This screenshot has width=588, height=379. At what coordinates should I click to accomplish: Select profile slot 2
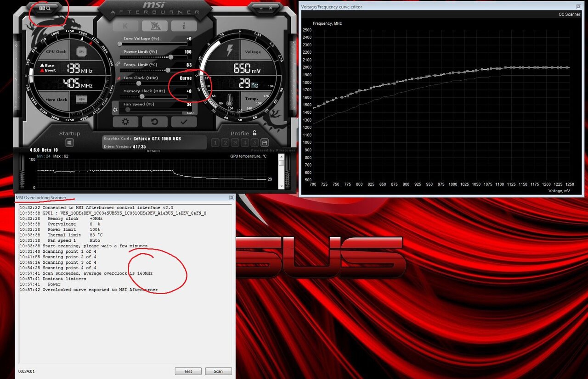pos(225,143)
